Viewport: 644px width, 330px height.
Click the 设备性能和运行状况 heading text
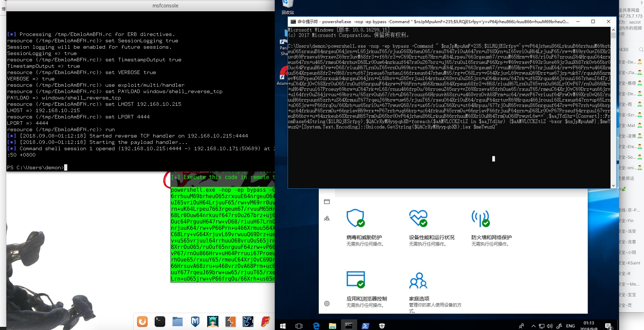[x=432, y=237]
